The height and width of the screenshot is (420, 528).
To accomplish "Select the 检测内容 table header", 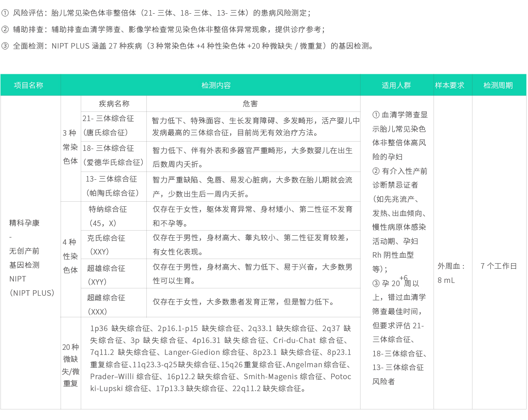I will 216,84.
